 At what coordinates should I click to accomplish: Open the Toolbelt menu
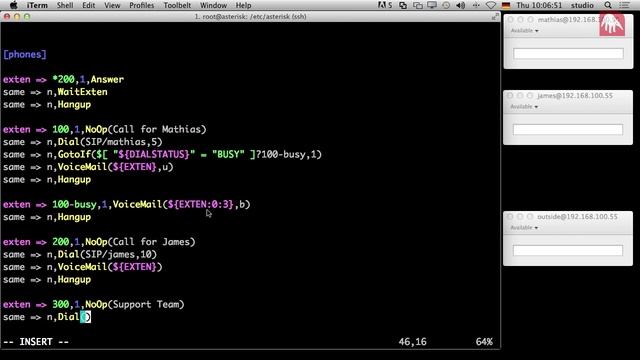(177, 5)
